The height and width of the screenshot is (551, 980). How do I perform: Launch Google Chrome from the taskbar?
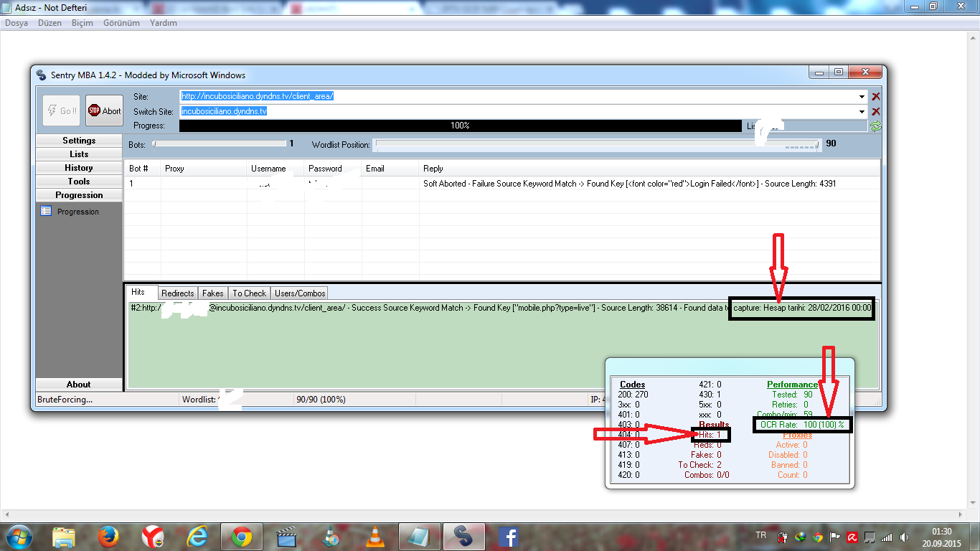241,536
